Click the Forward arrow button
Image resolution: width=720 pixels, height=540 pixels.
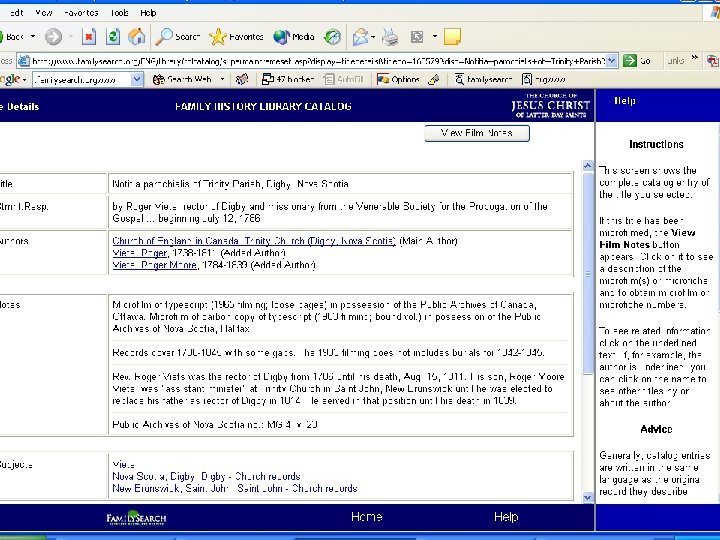[x=53, y=37]
